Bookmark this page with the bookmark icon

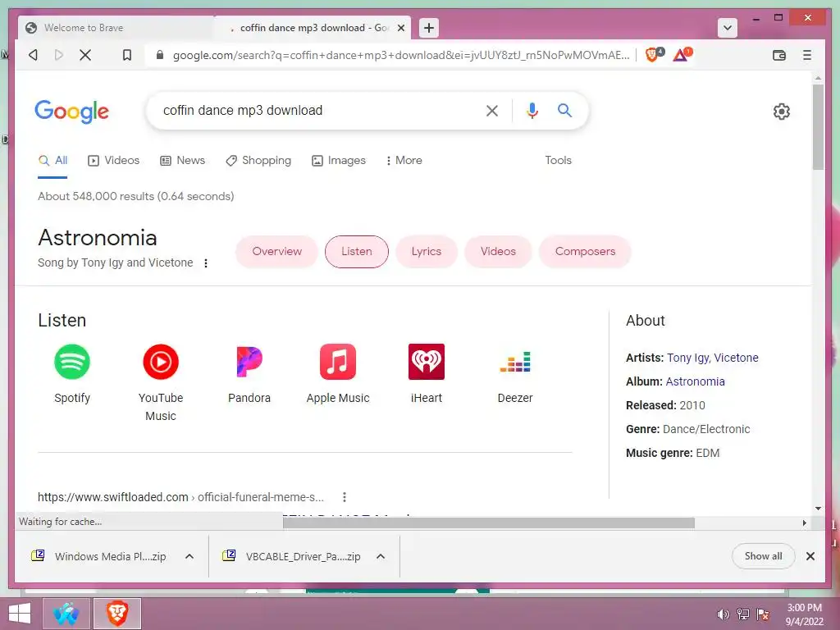click(x=127, y=55)
